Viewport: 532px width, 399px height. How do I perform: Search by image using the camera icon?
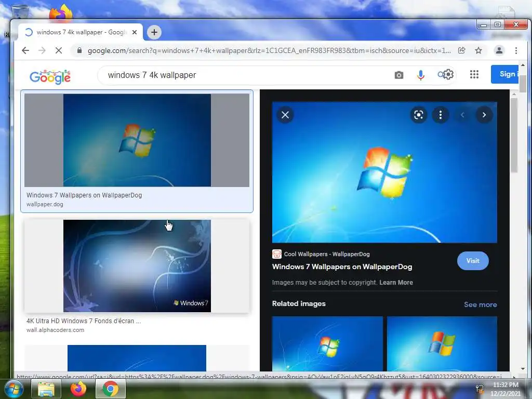(x=399, y=75)
